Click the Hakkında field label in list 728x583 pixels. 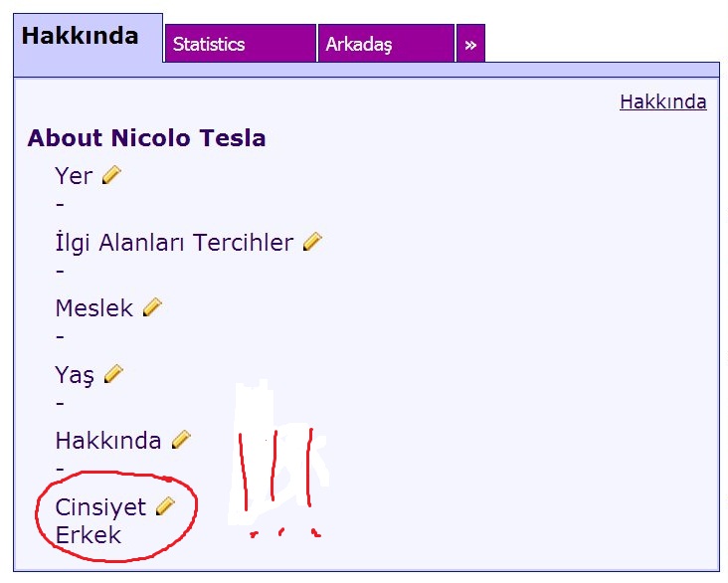coord(108,441)
